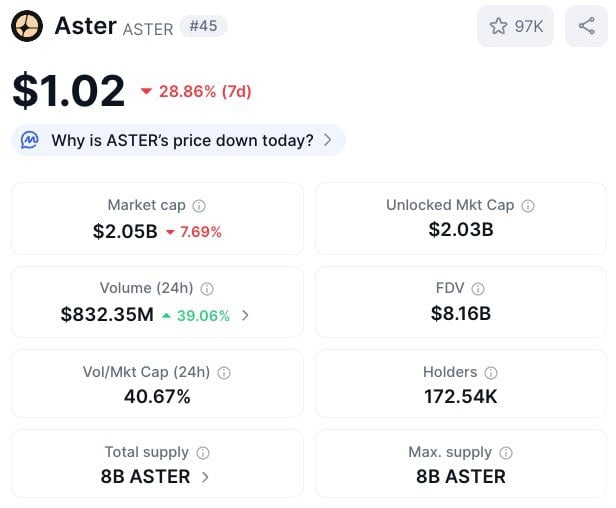This screenshot has width=616, height=508.
Task: Click the $1.02 price value
Action: pos(69,91)
